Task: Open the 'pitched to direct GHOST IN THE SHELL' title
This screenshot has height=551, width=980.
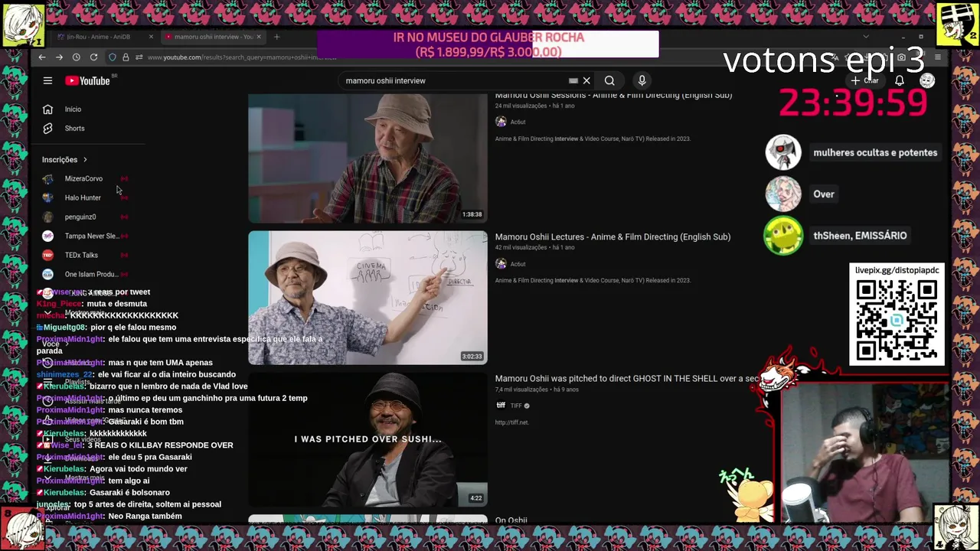Action: tap(626, 379)
